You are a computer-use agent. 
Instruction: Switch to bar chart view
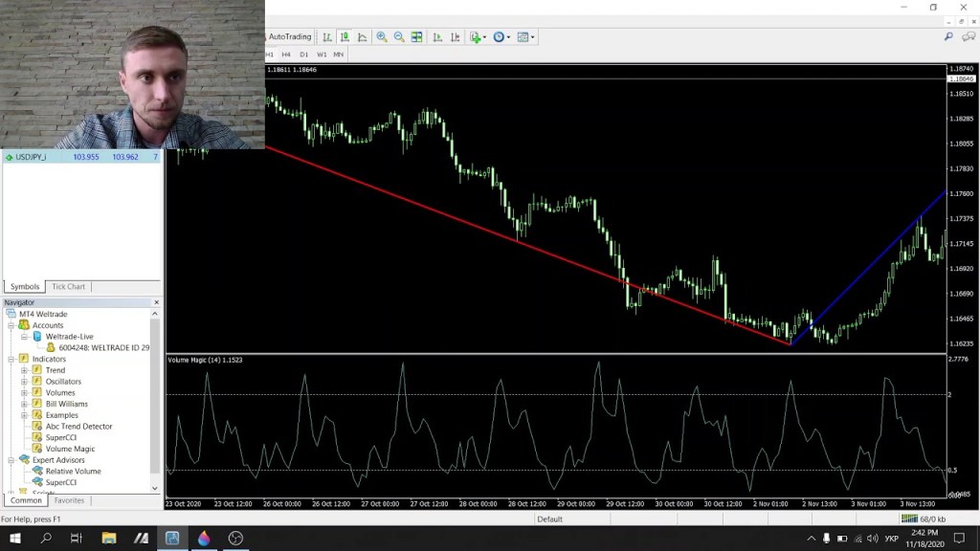328,36
